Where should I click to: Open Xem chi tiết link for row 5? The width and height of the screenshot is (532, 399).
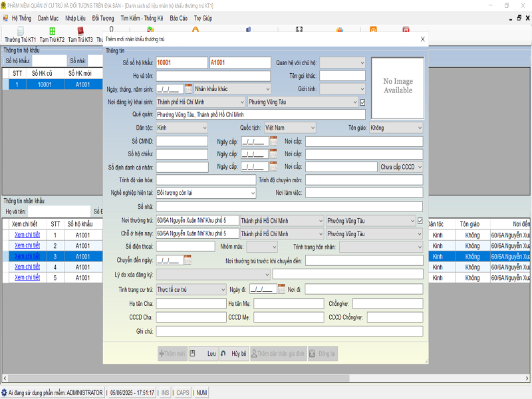click(27, 277)
